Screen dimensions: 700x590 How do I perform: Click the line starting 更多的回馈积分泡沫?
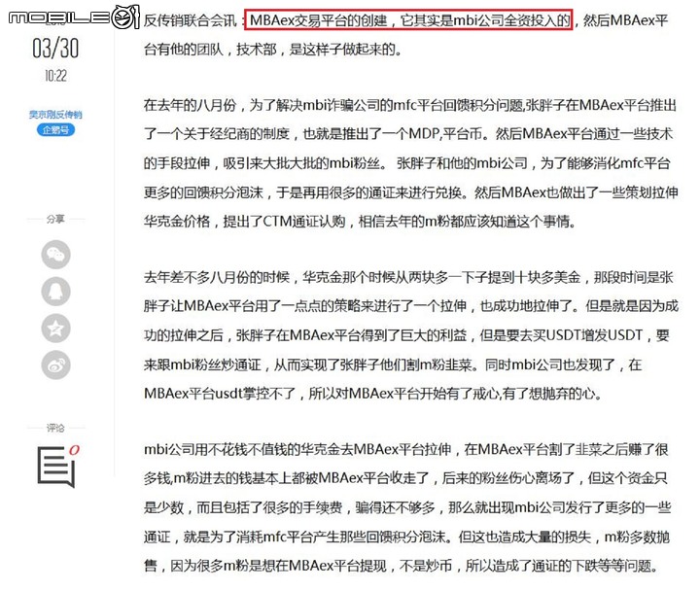tap(410, 192)
